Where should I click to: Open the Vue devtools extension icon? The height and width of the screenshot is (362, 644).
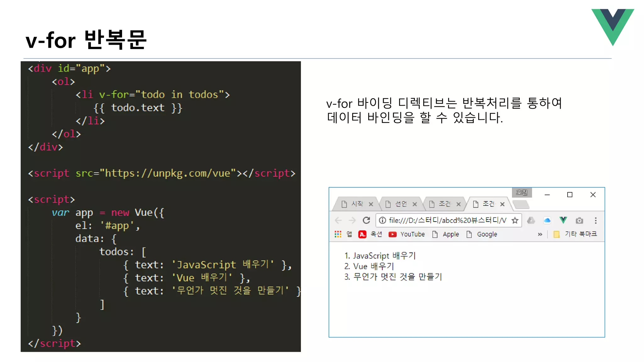[563, 220]
